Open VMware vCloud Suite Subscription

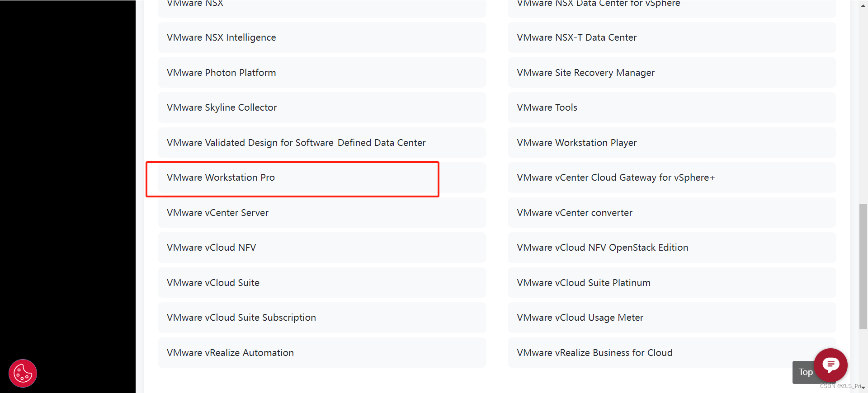(322, 318)
